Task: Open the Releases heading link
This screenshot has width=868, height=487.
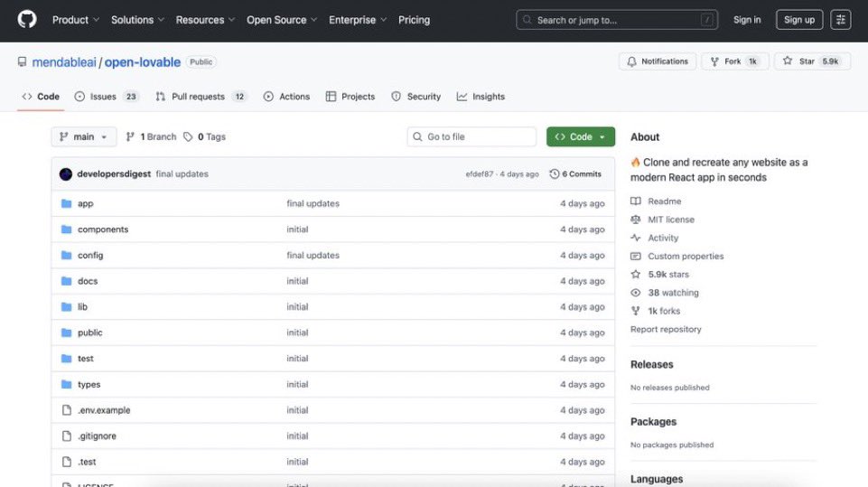Action: point(652,364)
